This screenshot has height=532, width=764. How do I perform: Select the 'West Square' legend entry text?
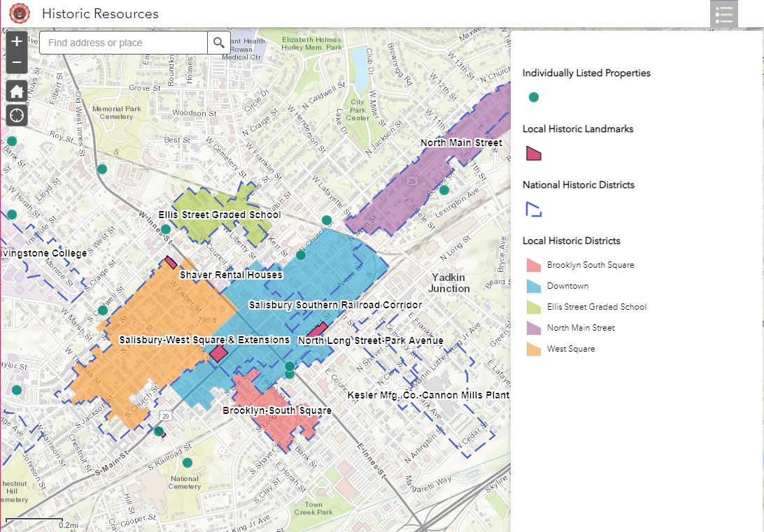coord(571,349)
